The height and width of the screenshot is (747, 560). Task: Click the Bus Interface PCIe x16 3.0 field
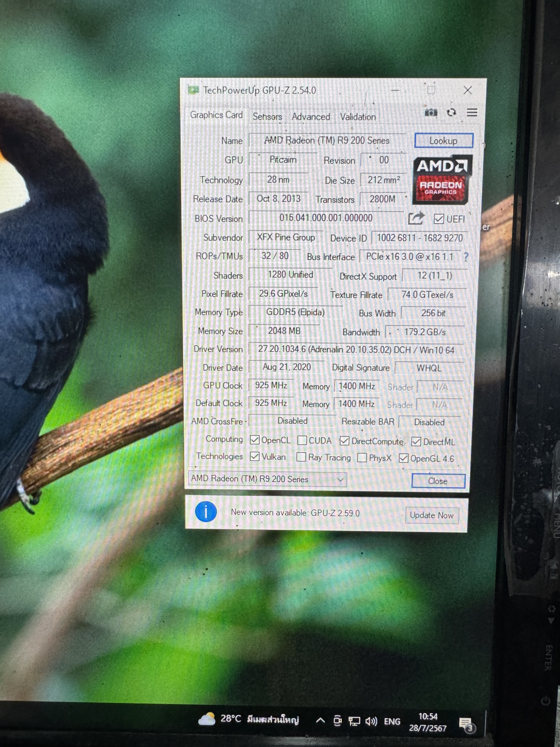[x=410, y=257]
